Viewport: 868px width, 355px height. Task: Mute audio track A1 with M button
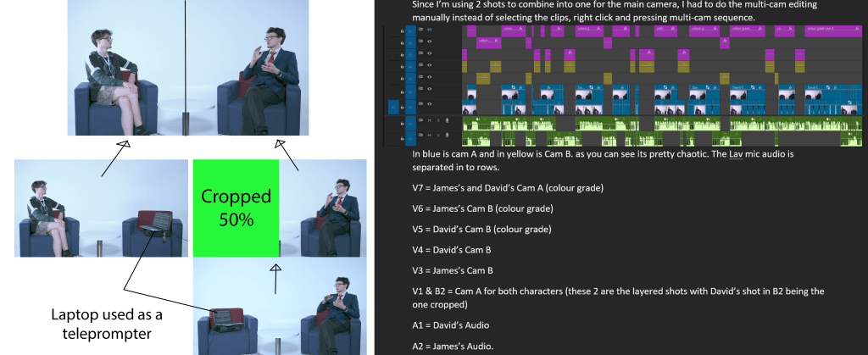pyautogui.click(x=430, y=120)
